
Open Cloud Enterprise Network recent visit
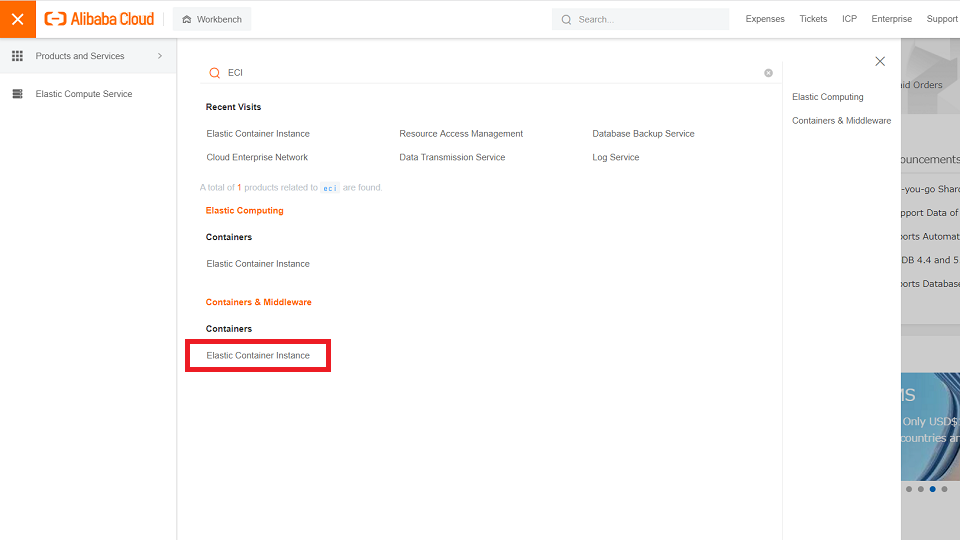pos(257,157)
